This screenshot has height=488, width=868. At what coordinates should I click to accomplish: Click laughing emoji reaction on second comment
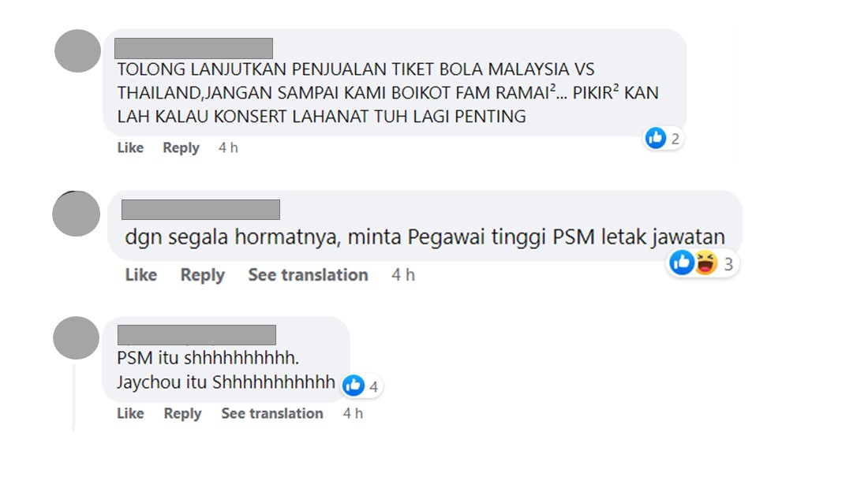705,263
